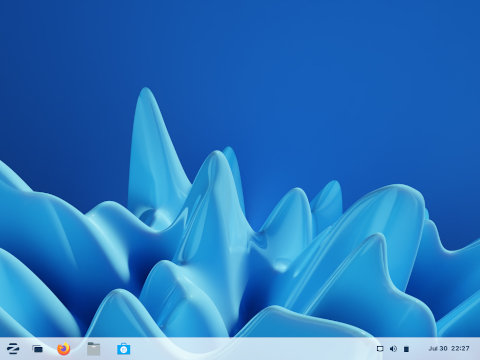The height and width of the screenshot is (360, 480).
Task: Launch Firefox from the taskbar
Action: (x=64, y=349)
